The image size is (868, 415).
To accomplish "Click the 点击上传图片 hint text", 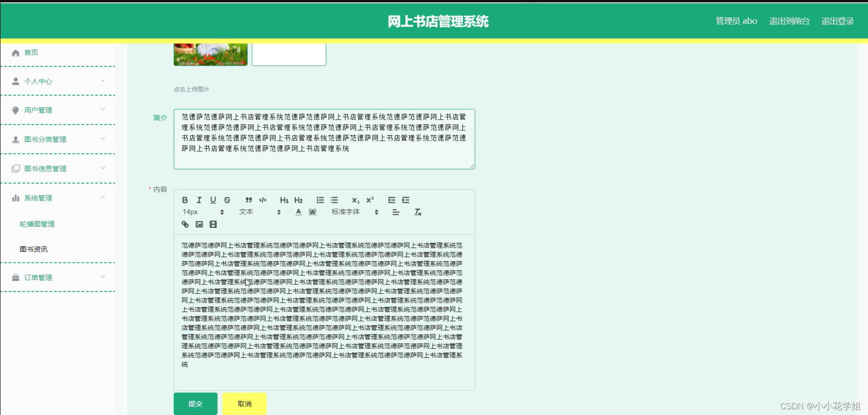I will [192, 89].
